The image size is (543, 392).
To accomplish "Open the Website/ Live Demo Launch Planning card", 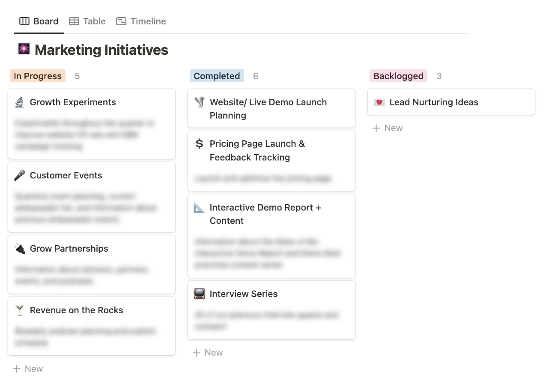I will pos(271,108).
